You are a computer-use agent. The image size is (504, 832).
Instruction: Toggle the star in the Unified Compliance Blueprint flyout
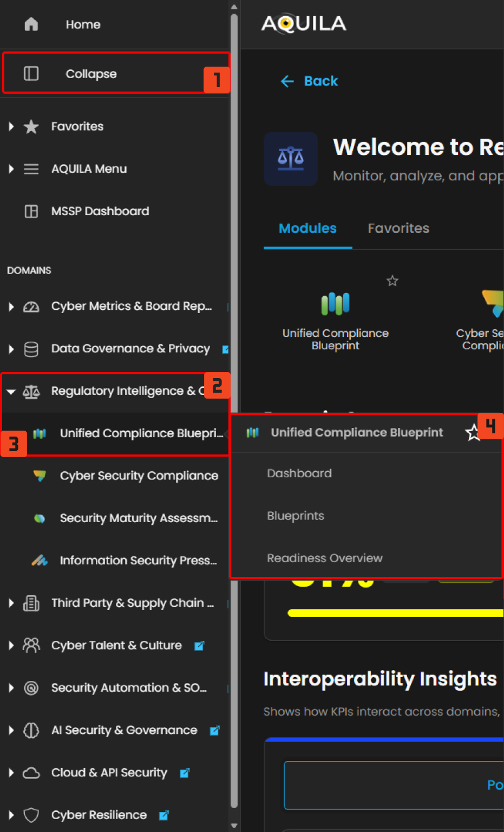point(473,432)
